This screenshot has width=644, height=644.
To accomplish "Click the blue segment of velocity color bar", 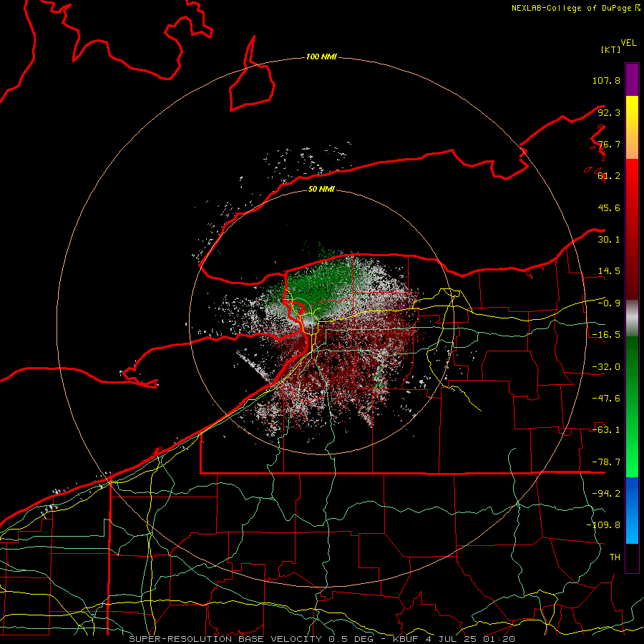I will tap(632, 510).
